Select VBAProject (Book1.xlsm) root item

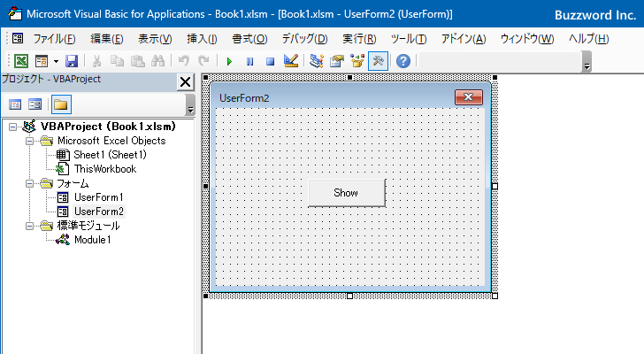tap(108, 127)
